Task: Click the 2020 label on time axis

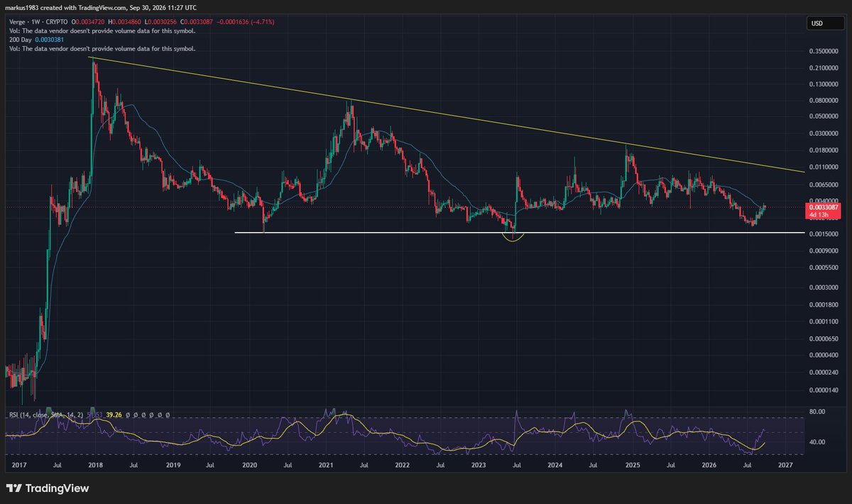Action: coord(250,466)
